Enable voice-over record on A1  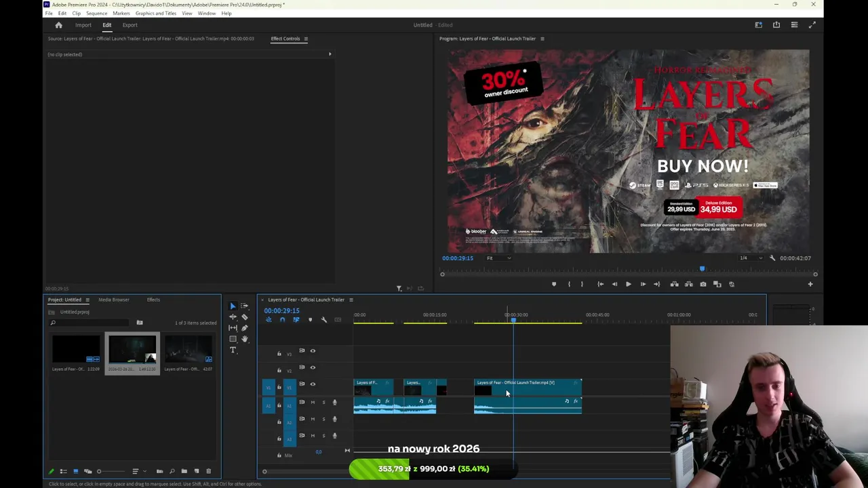[x=334, y=402]
